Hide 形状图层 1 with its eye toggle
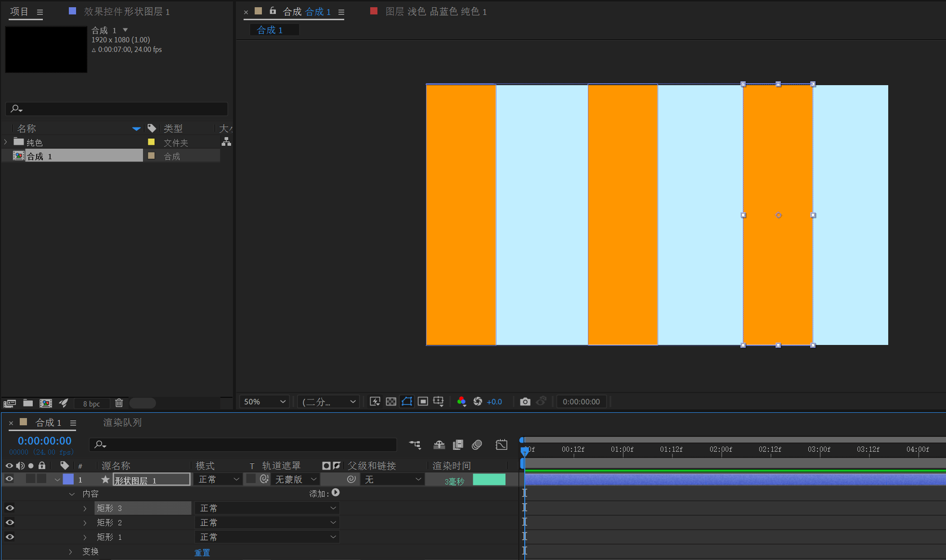 tap(9, 479)
